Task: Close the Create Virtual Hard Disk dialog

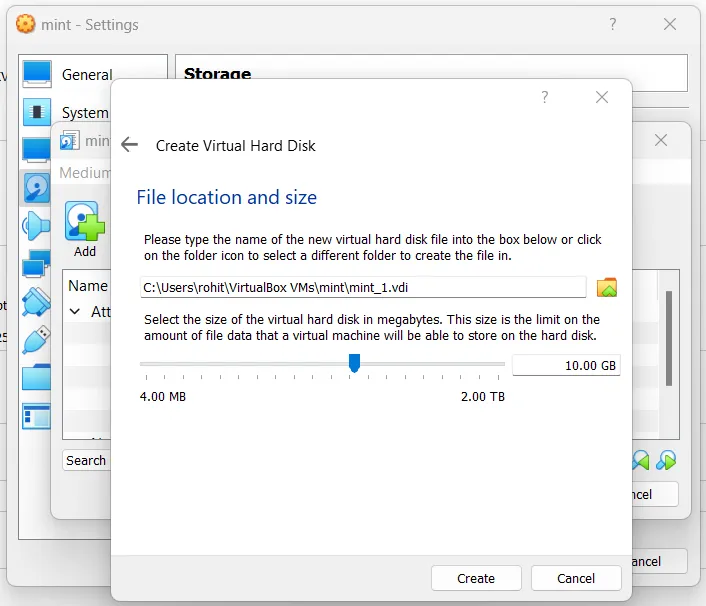Action: pos(602,97)
